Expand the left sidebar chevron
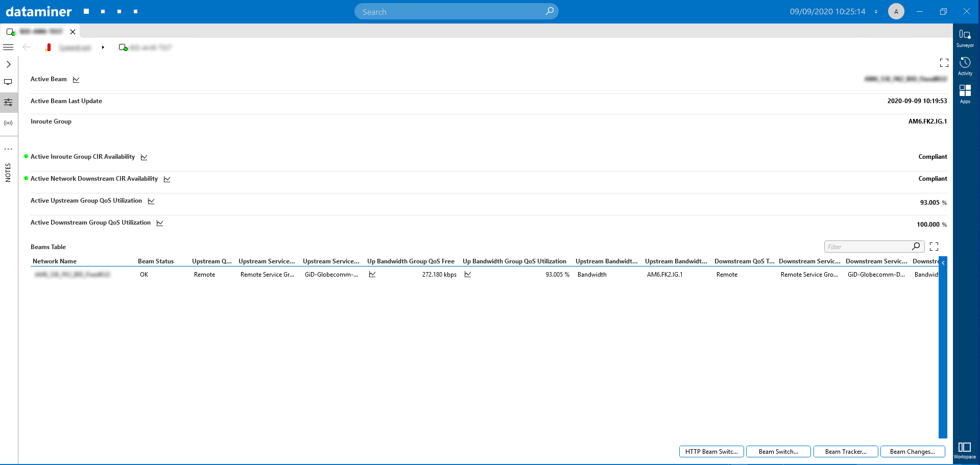 point(8,64)
